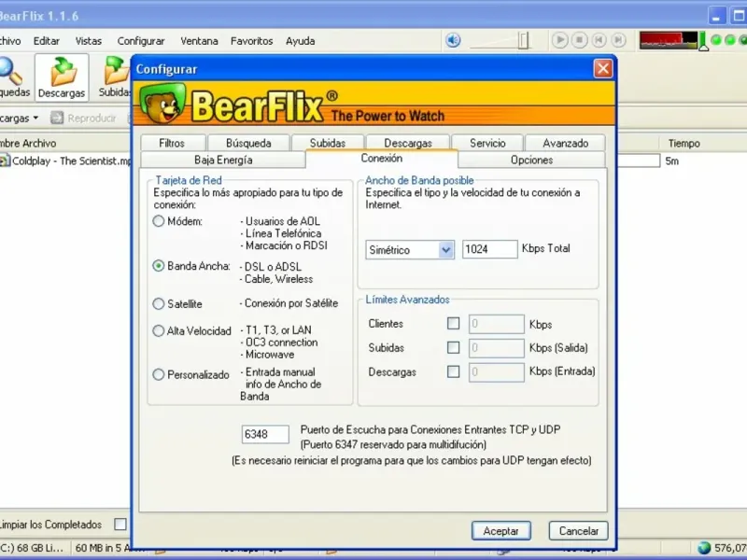Image resolution: width=747 pixels, height=560 pixels.
Task: Open the Simétrico bandwidth type dropdown
Action: coord(410,249)
